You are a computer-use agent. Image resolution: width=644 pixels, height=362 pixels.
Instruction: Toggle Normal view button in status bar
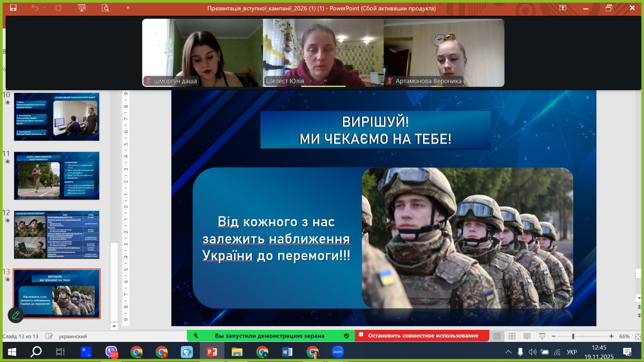tap(497, 336)
